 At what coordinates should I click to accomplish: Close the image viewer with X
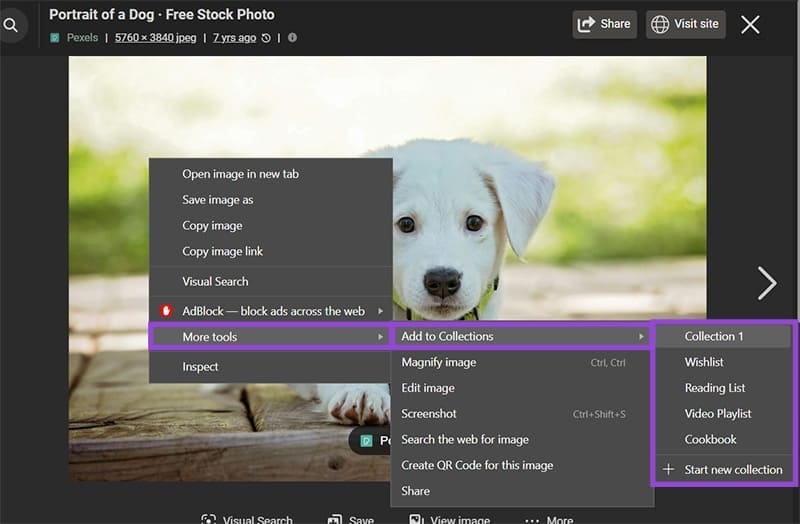[750, 25]
